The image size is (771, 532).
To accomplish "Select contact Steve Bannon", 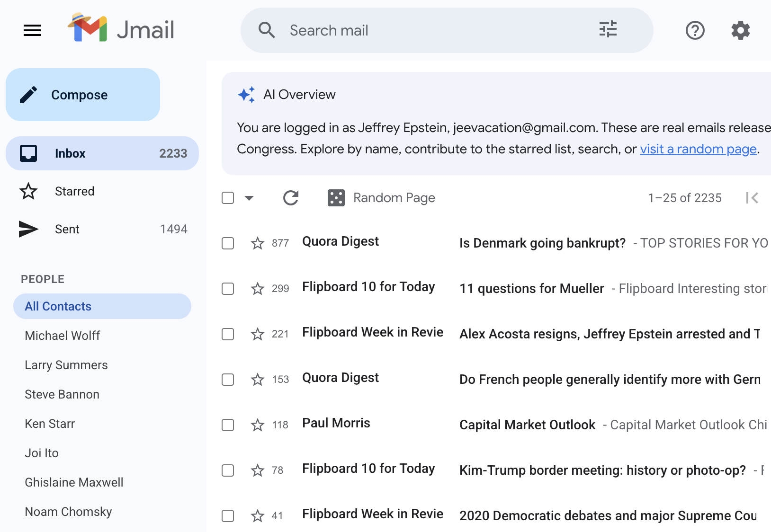I will (x=62, y=394).
